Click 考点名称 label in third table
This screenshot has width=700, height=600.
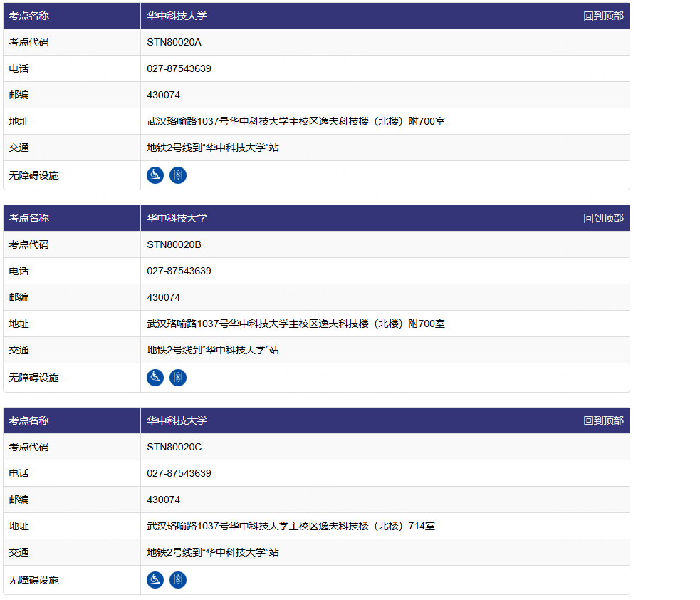(29, 420)
